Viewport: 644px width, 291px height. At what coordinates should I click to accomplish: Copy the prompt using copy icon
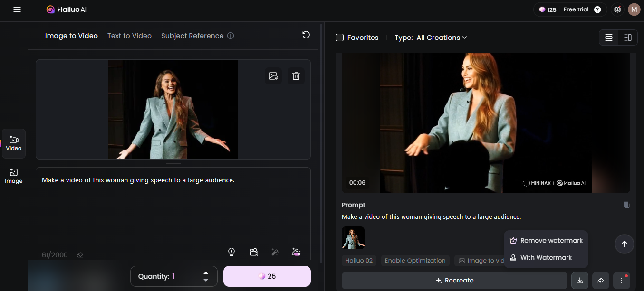[626, 205]
